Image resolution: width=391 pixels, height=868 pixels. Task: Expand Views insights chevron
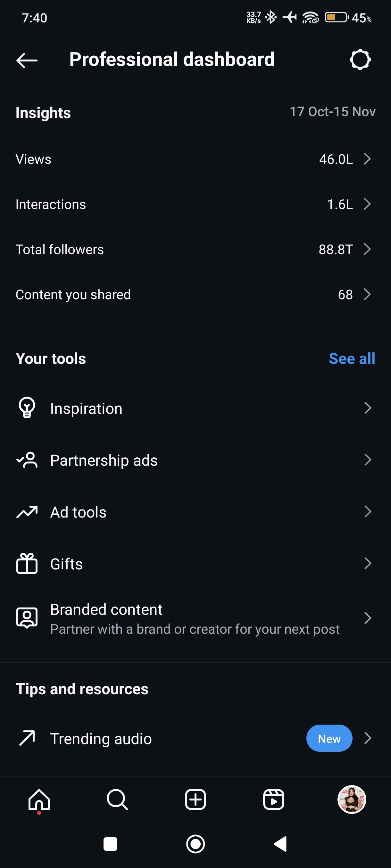pyautogui.click(x=367, y=159)
